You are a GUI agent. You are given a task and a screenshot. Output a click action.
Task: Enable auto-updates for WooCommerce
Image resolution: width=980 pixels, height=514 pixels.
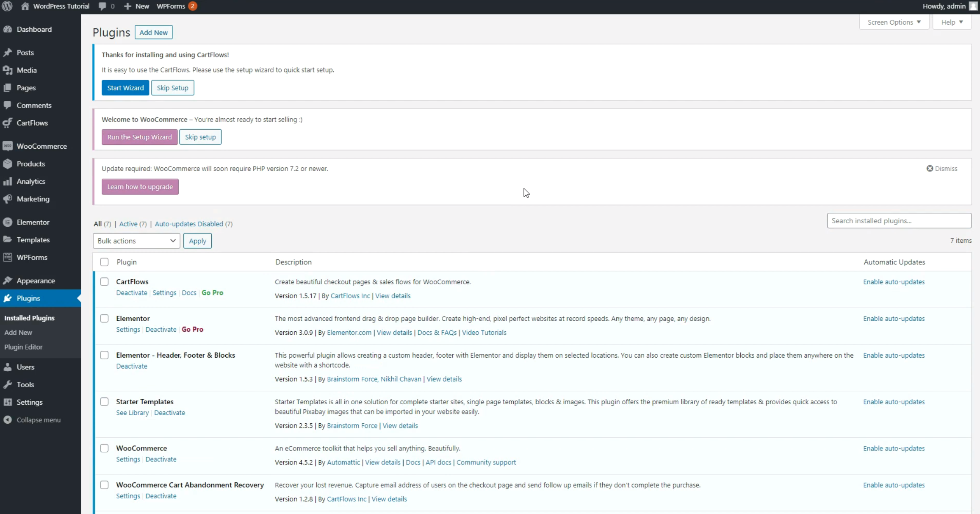[x=894, y=448]
